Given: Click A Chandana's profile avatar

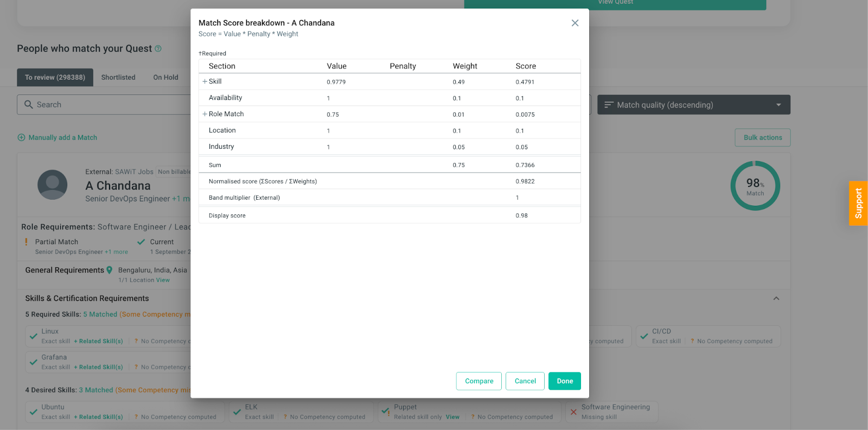Looking at the screenshot, I should click(53, 185).
